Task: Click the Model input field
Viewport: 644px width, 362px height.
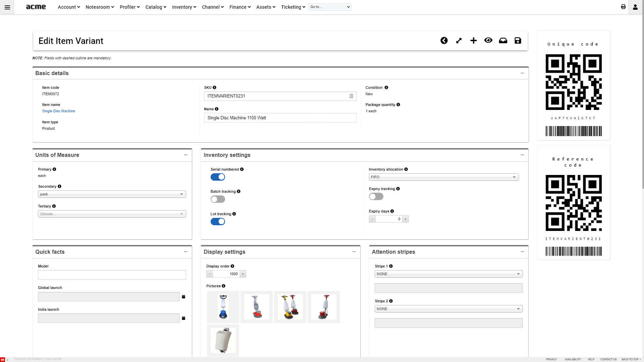Action: (112, 275)
